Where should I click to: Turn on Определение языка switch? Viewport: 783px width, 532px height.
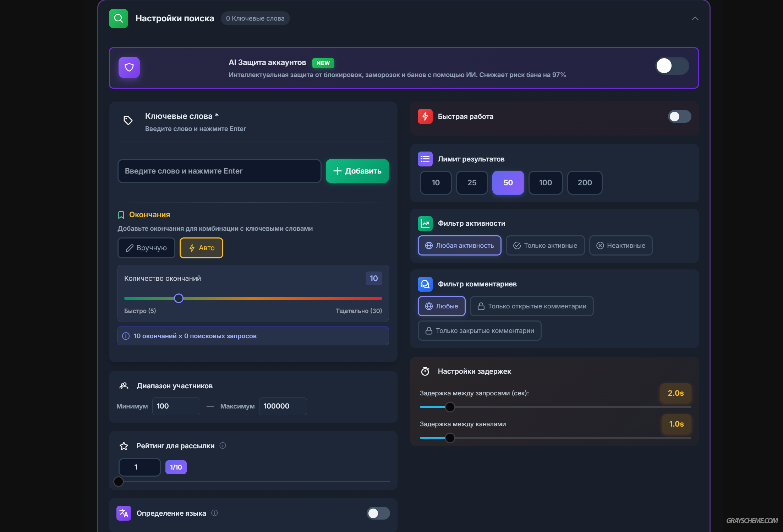378,513
